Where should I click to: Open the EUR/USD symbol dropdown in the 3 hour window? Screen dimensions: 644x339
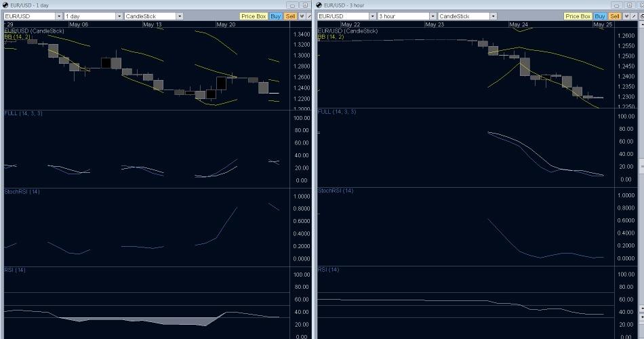coord(373,16)
